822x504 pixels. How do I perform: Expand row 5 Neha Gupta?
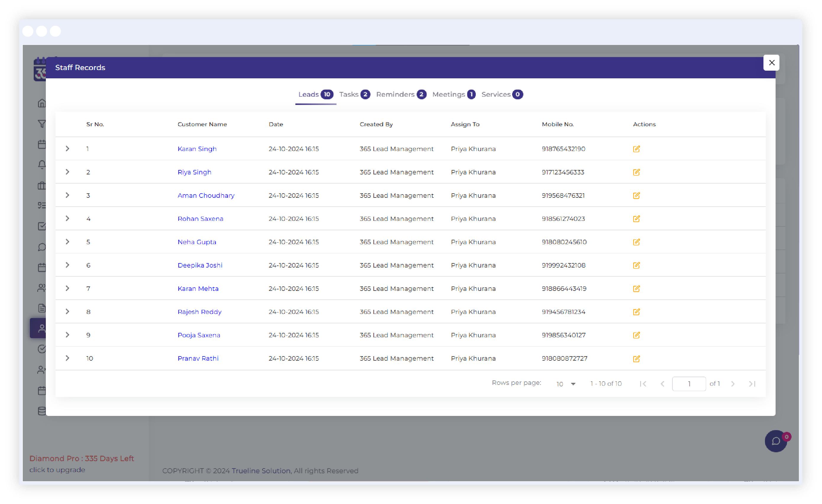tap(67, 242)
